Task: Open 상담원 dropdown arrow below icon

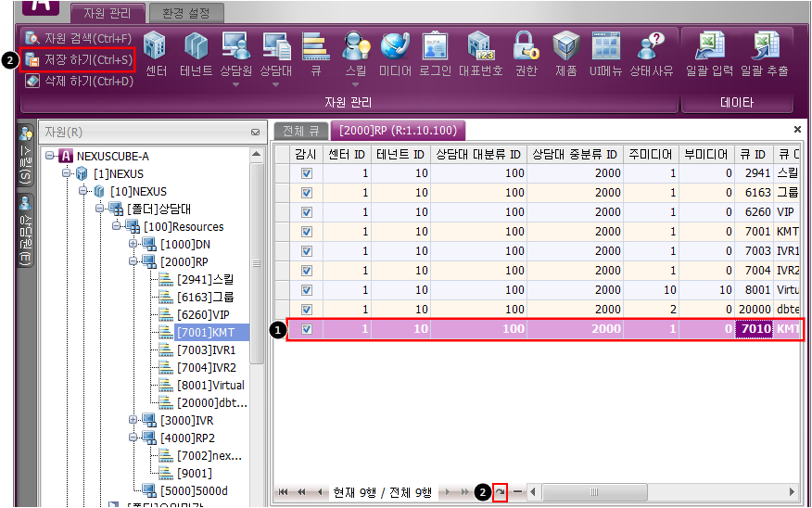Action: [235, 84]
